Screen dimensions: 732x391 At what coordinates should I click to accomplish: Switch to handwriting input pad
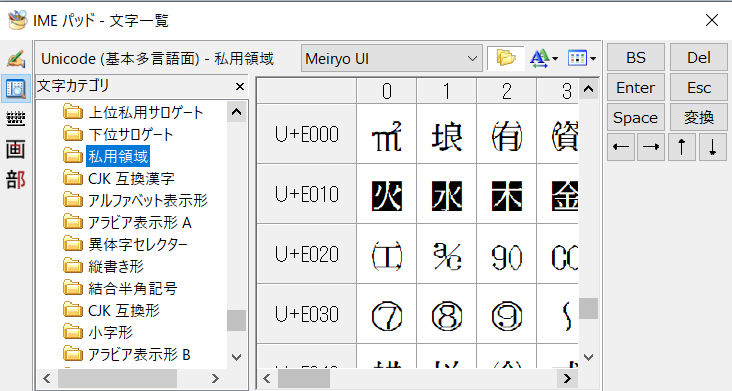coord(16,58)
